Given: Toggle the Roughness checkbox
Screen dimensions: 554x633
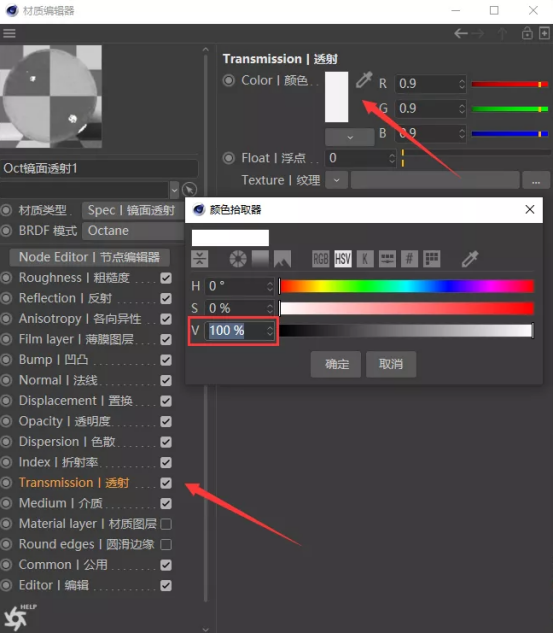Looking at the screenshot, I should 166,278.
